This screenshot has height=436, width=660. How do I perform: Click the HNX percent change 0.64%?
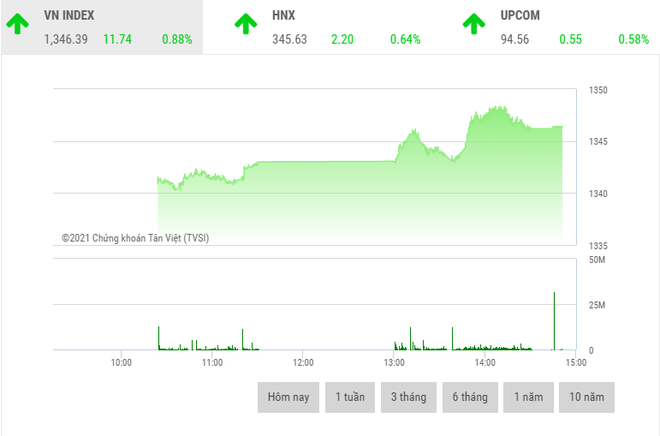coord(405,40)
